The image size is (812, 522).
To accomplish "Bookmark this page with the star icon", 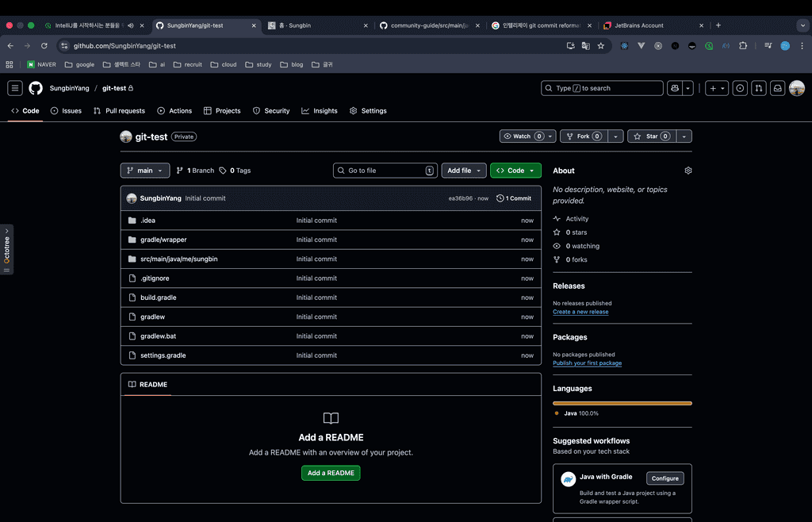I will 601,46.
